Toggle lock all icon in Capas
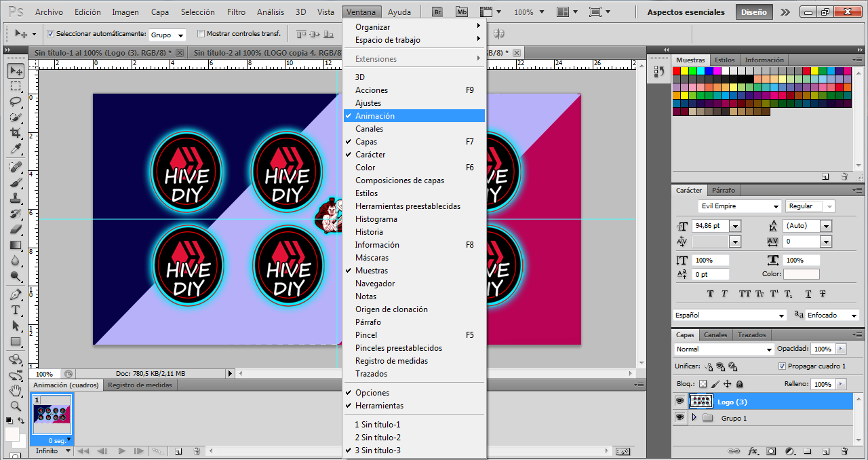Image resolution: width=868 pixels, height=460 pixels. click(739, 384)
